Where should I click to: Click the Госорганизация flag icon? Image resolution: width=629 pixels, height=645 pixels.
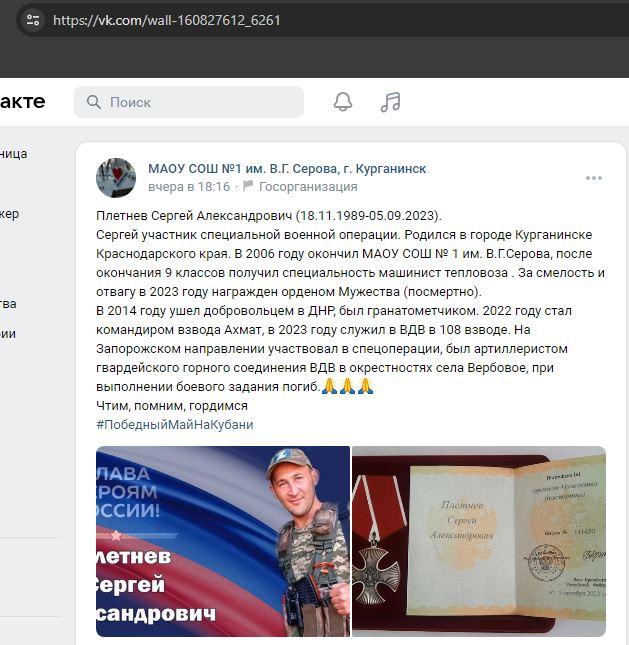click(248, 186)
